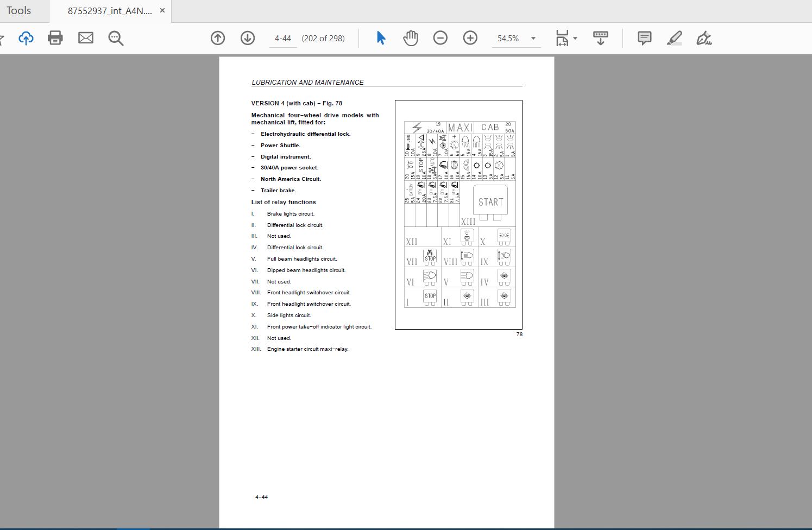Image resolution: width=812 pixels, height=530 pixels.
Task: Click the fit page scrolling mode icon
Action: point(562,38)
